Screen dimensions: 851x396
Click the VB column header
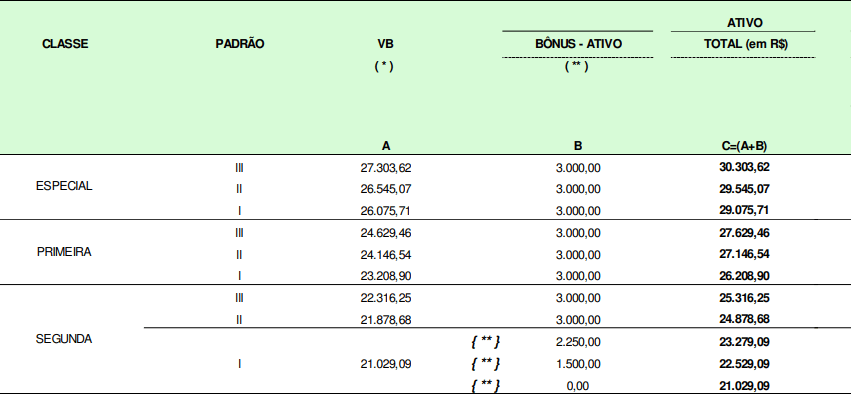pos(385,44)
